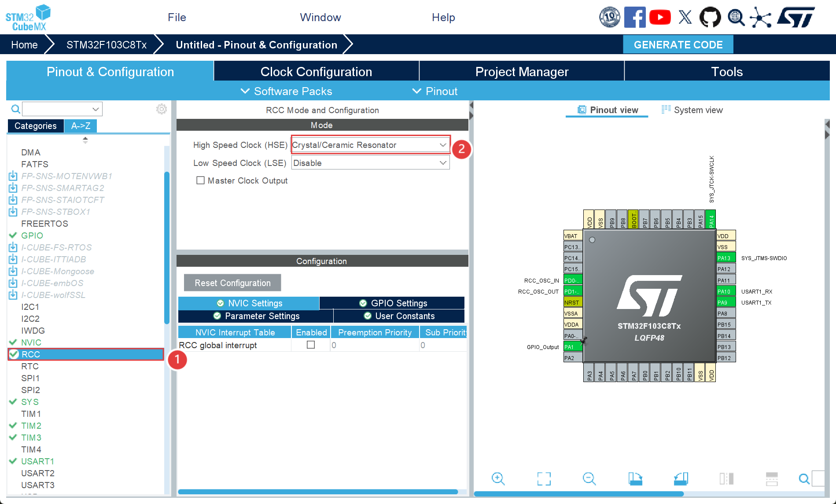Viewport: 836px width, 504px height.
Task: Open the GPIO Settings tab
Action: [392, 303]
